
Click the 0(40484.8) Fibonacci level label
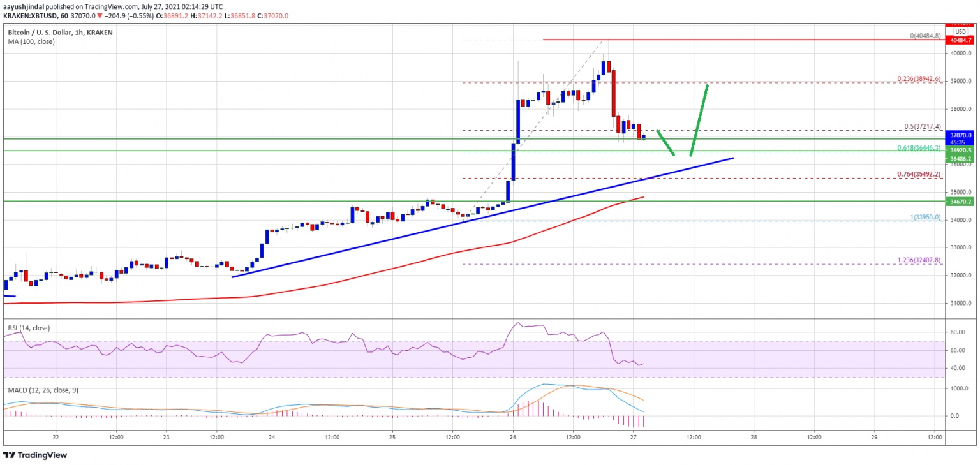(926, 36)
